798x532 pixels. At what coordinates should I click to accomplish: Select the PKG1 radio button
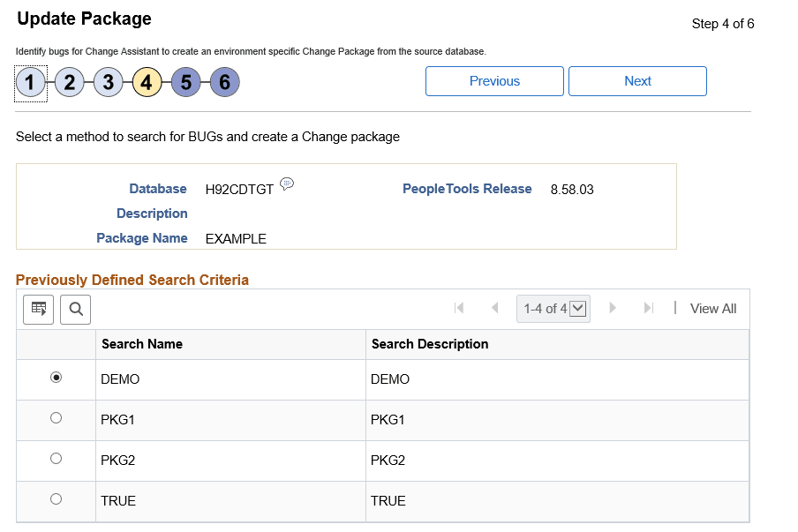point(56,417)
